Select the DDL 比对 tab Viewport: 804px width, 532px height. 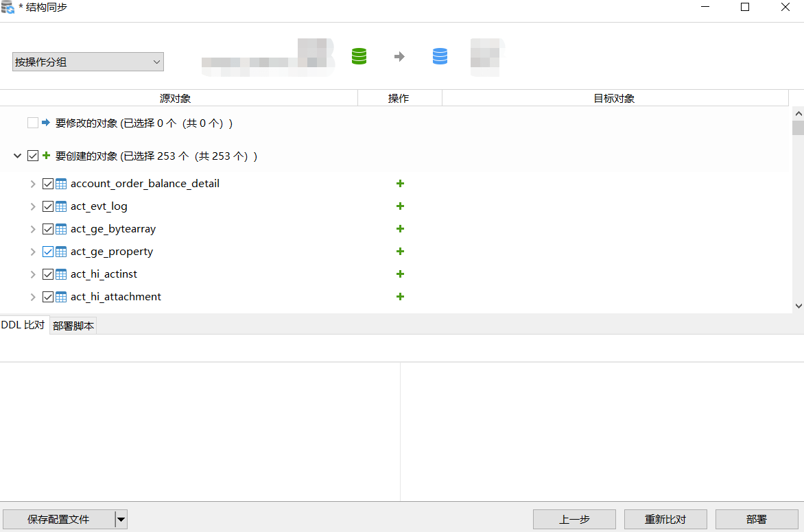coord(23,325)
